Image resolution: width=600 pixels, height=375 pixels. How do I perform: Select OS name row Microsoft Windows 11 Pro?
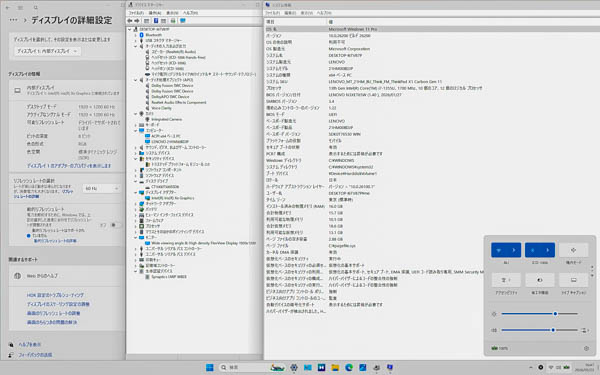tap(432, 29)
